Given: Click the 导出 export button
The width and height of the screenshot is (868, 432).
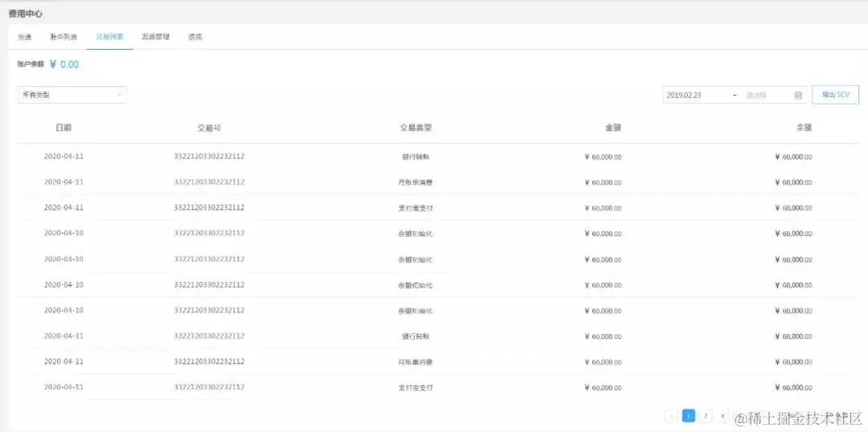Looking at the screenshot, I should (835, 95).
